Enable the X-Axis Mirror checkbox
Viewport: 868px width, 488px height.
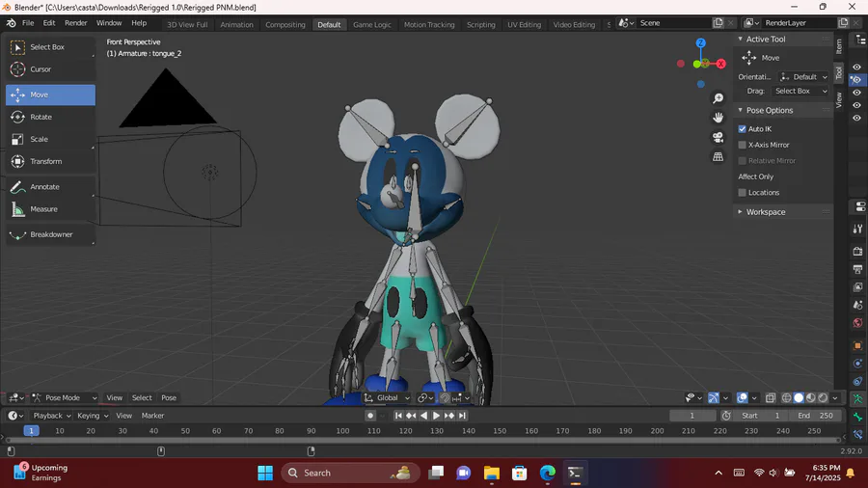tap(743, 145)
